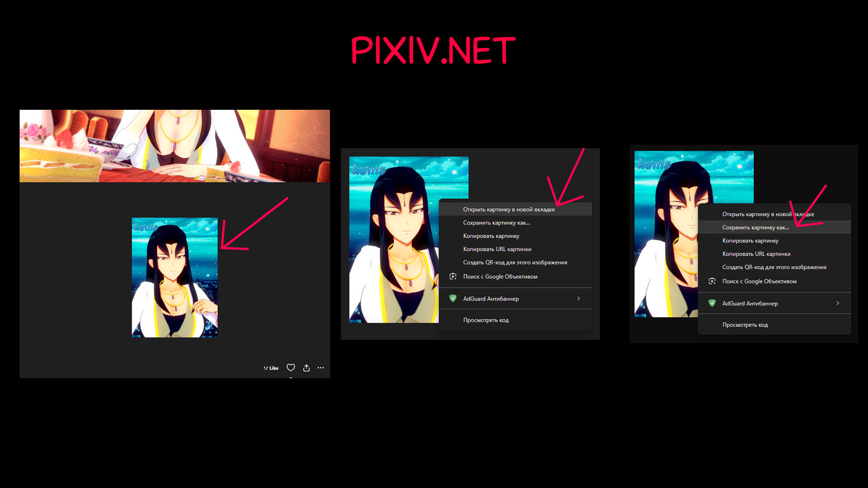The height and width of the screenshot is (488, 868).
Task: Click the share upload icon
Action: point(307,367)
